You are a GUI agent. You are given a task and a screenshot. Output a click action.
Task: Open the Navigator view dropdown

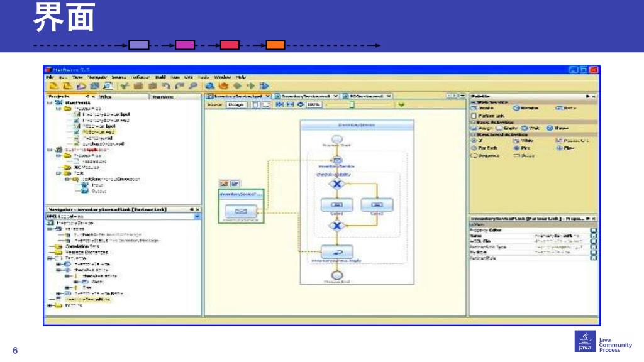pyautogui.click(x=197, y=216)
